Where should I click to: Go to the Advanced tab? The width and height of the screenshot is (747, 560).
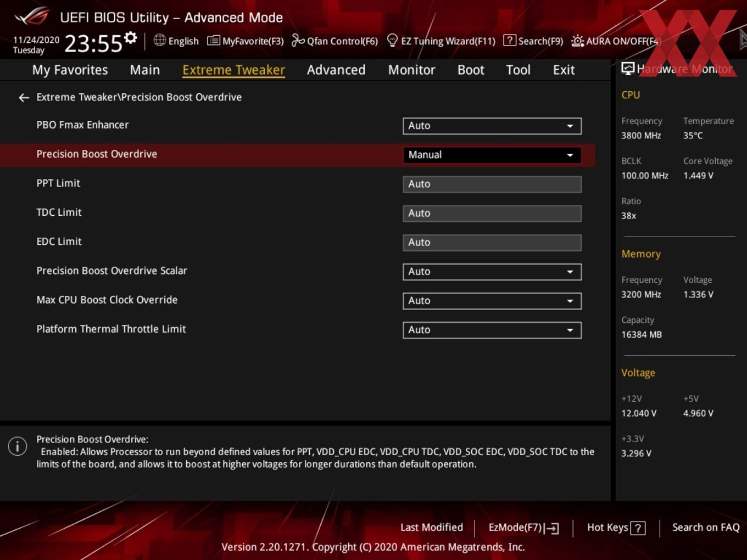coord(336,70)
